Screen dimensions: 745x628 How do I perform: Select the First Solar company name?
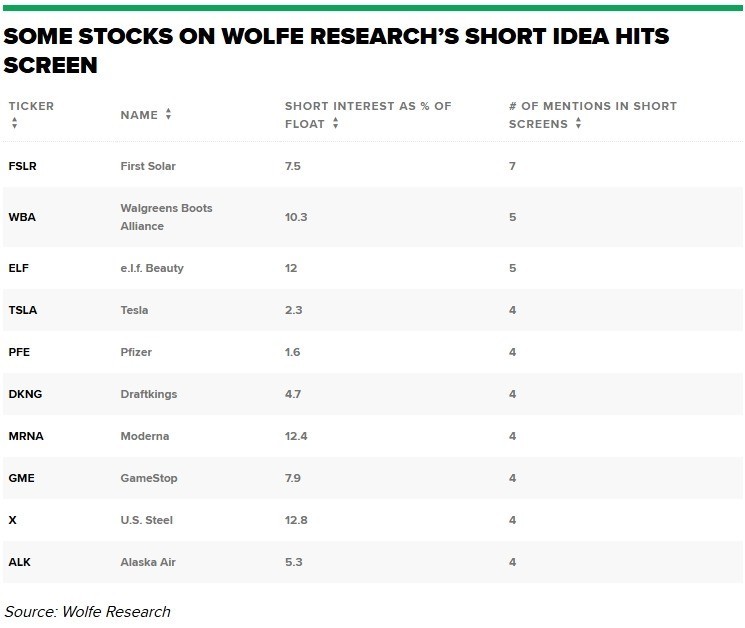pos(148,166)
